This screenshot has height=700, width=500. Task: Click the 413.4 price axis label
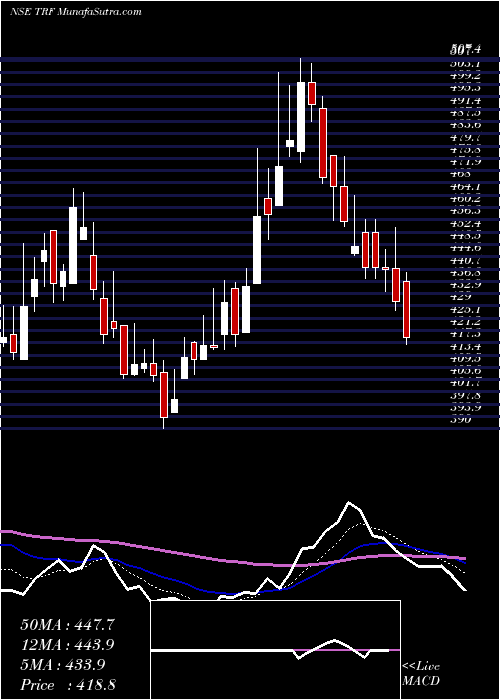[x=466, y=346]
